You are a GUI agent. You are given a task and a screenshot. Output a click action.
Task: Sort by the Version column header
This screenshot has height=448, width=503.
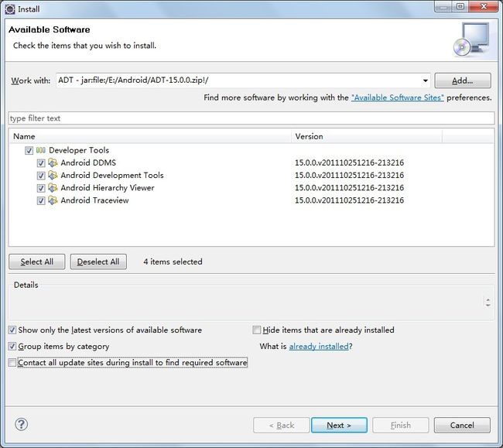click(x=367, y=136)
